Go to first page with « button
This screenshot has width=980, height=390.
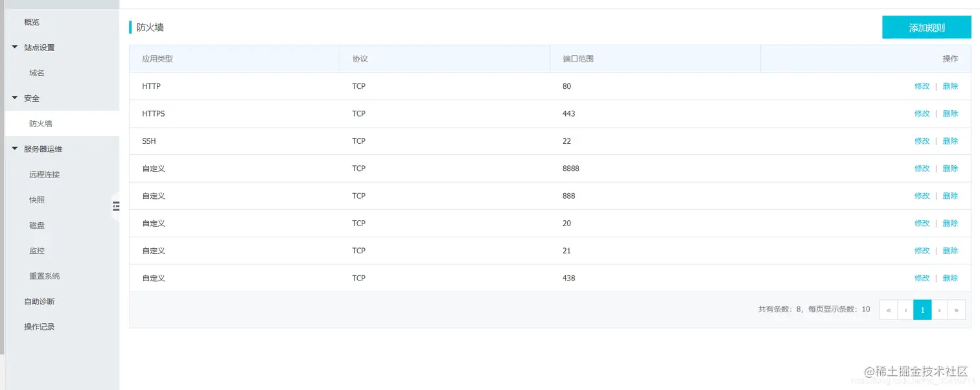coord(889,310)
